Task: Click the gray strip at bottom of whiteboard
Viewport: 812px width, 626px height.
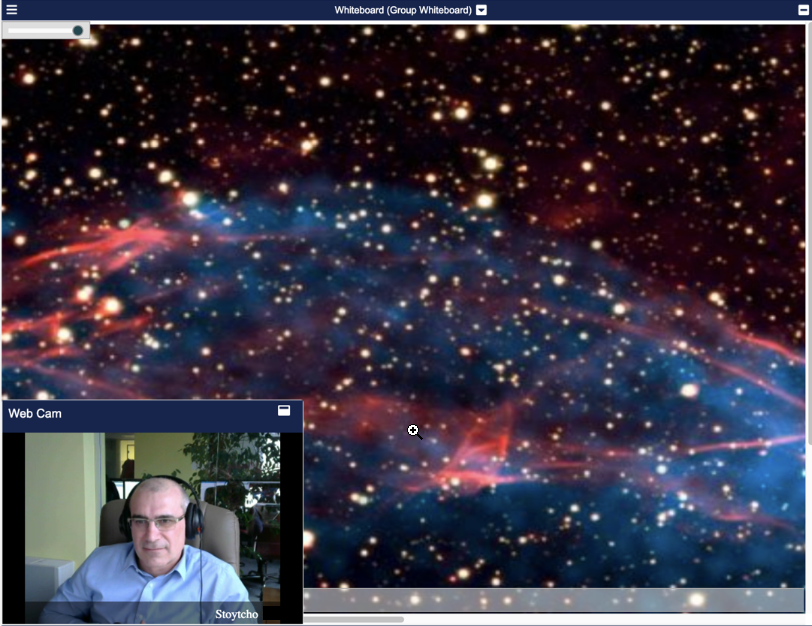Action: tap(550, 600)
